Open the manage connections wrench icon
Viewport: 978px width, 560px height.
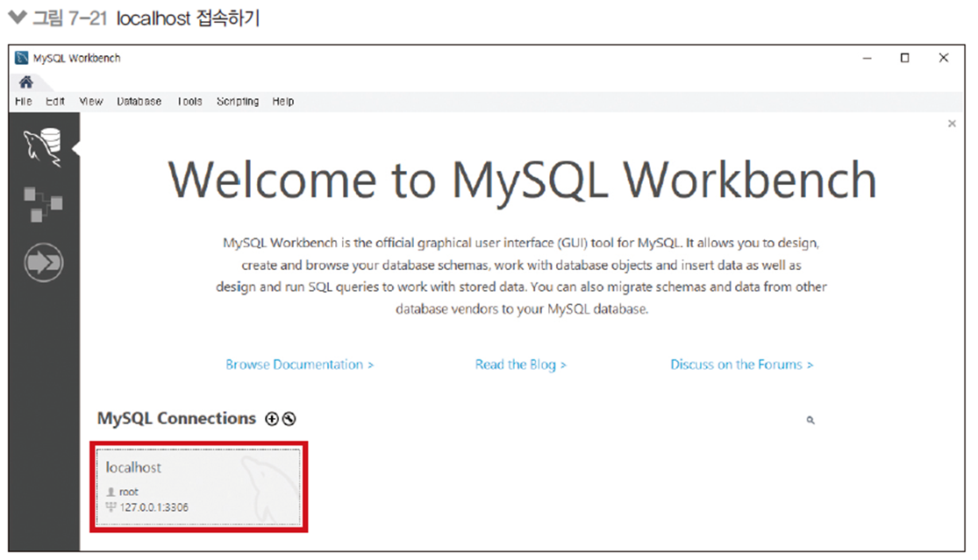[289, 419]
